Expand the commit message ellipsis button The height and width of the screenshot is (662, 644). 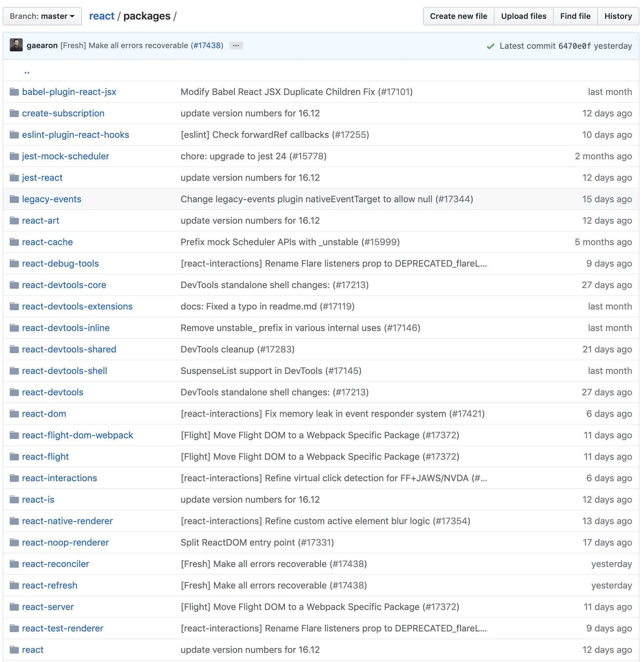pyautogui.click(x=236, y=45)
